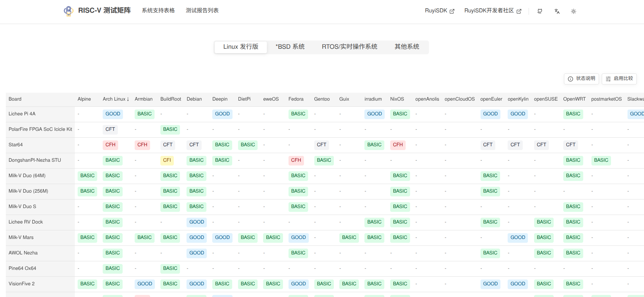
Task: Click GOOD badge for Milk-V Mars openKylin
Action: [518, 238]
